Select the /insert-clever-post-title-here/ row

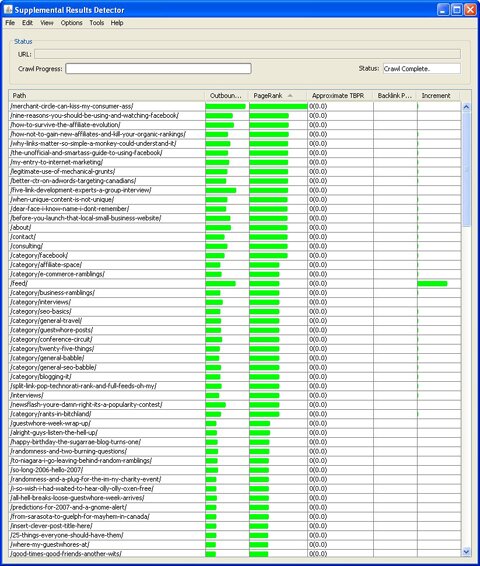tap(235, 526)
